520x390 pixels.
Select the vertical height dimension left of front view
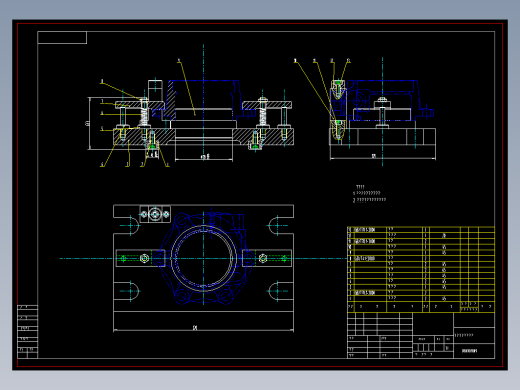click(89, 123)
